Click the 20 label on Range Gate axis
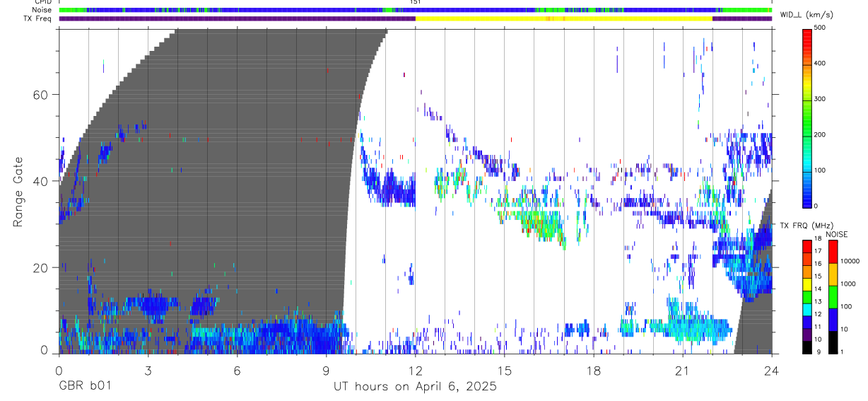Viewport: 868px width, 401px height. click(40, 268)
